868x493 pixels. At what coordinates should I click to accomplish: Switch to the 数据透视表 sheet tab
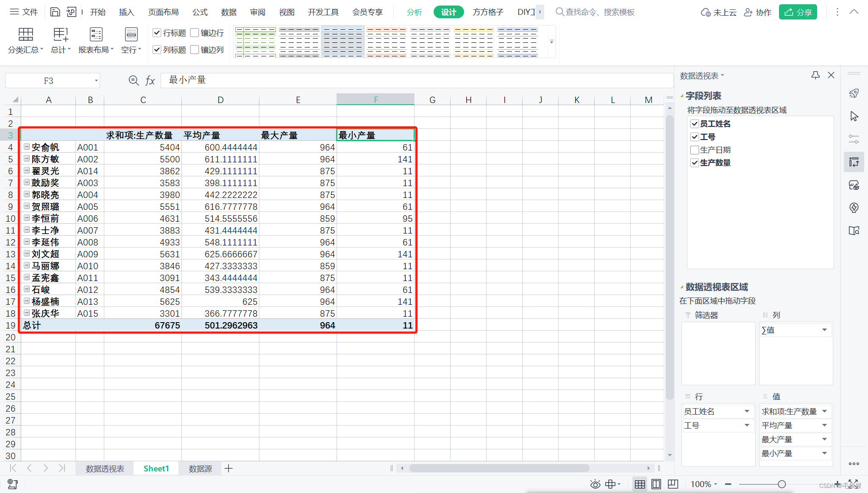click(105, 468)
